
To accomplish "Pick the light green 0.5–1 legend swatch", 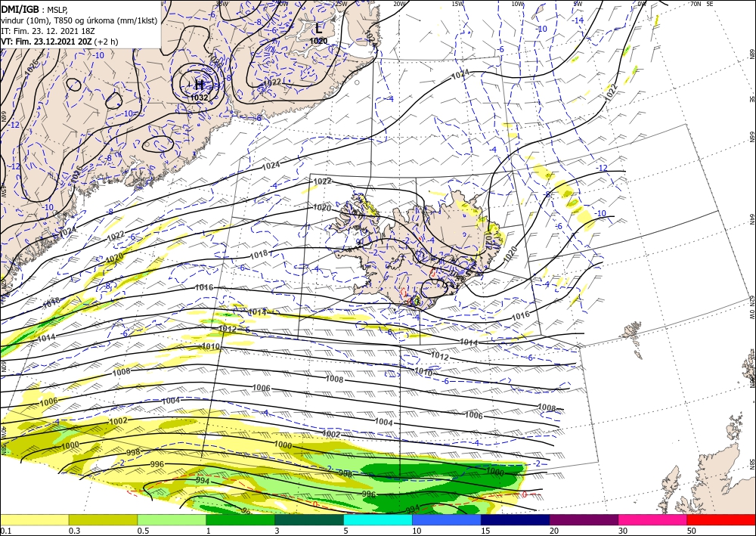I will point(172,519).
